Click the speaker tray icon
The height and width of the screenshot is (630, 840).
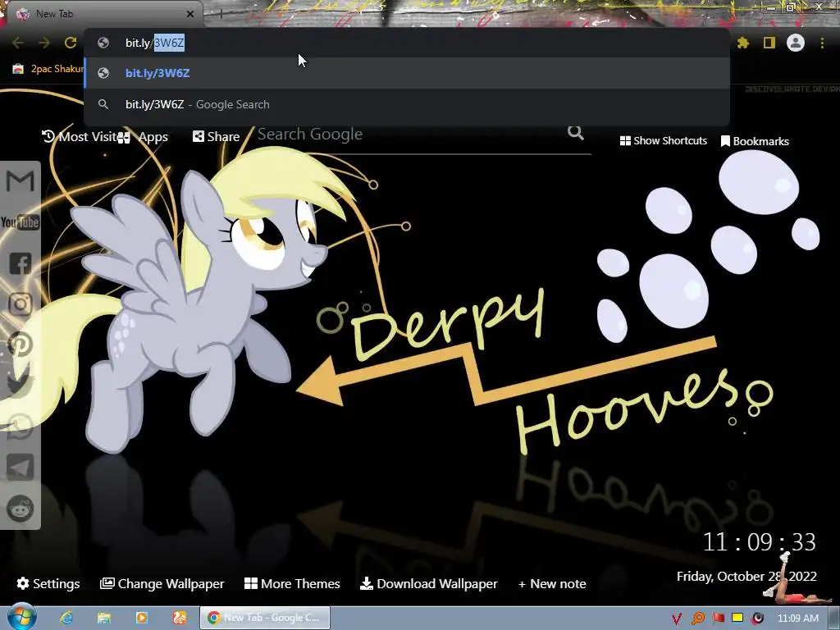click(x=757, y=619)
